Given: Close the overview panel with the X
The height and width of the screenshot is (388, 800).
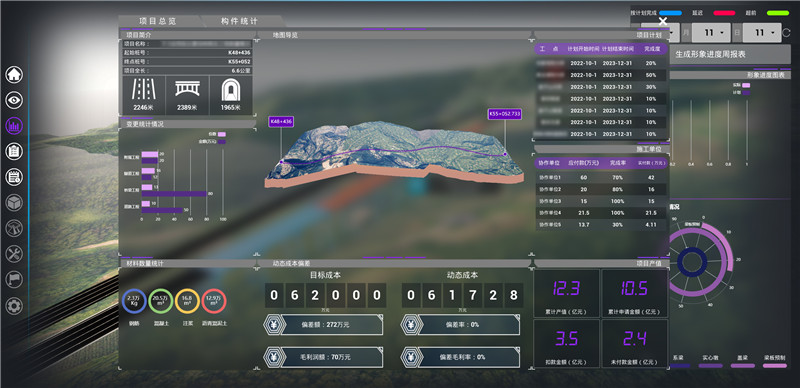Looking at the screenshot, I should click(x=663, y=21).
